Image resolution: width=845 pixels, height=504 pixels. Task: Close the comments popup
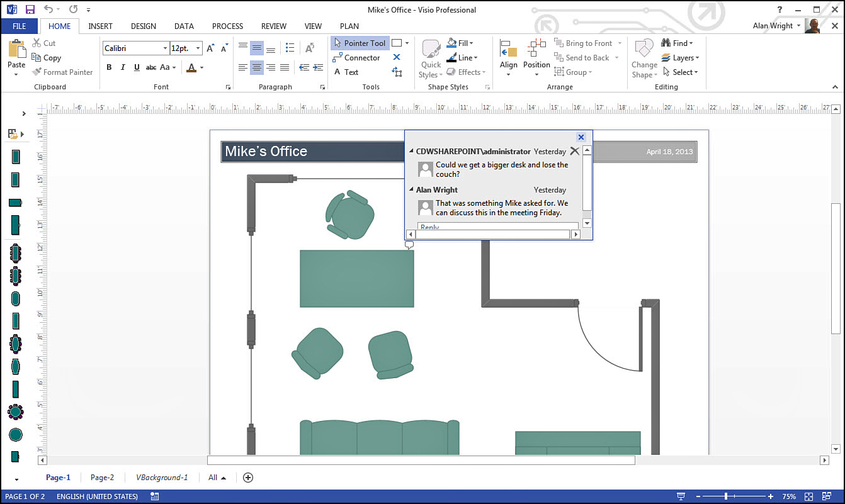(581, 137)
